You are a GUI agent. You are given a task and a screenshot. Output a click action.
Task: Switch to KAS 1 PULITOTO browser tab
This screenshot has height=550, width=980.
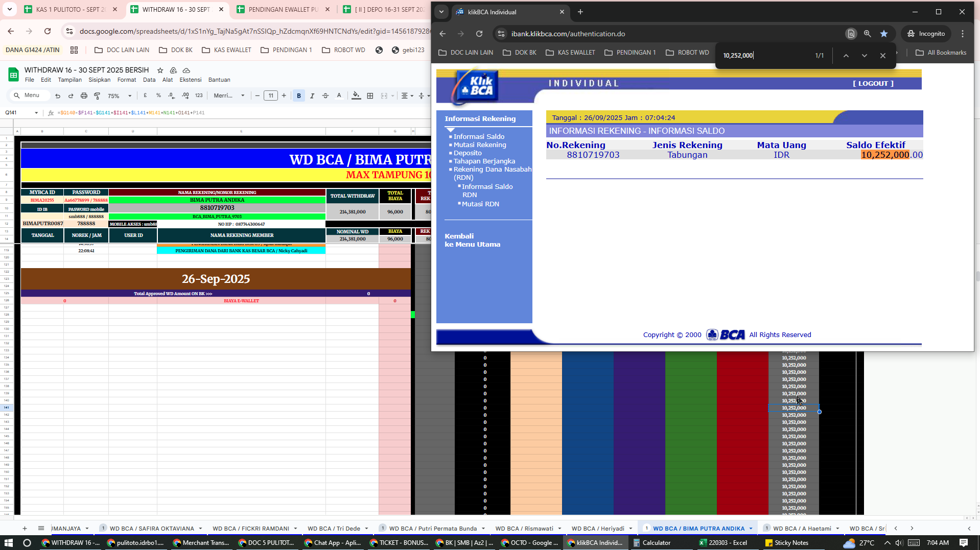pos(72,9)
